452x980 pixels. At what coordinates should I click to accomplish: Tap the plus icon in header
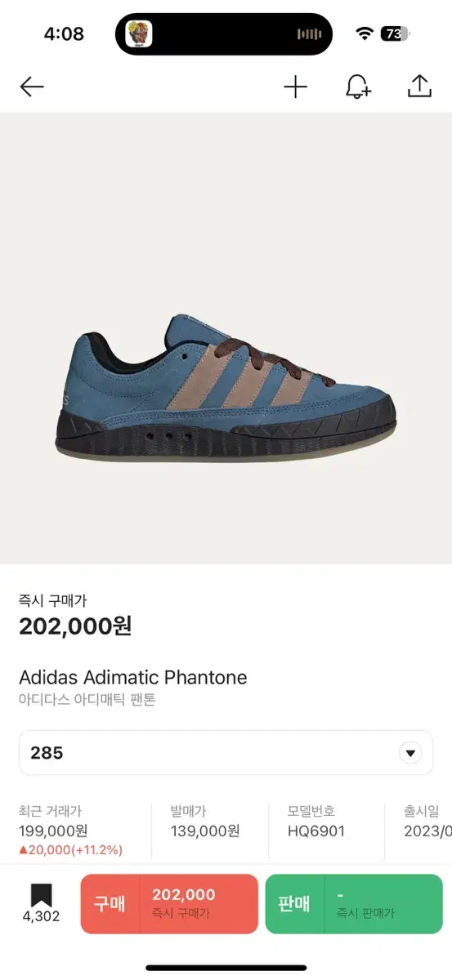click(295, 87)
